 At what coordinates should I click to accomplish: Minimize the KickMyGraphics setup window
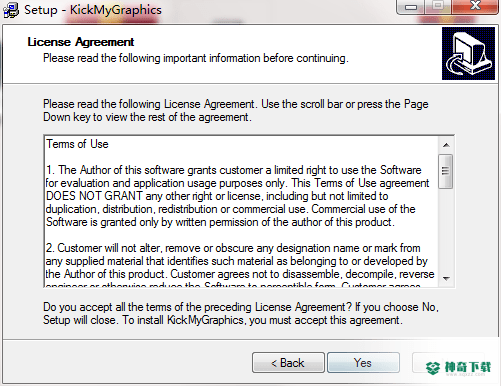(x=411, y=7)
